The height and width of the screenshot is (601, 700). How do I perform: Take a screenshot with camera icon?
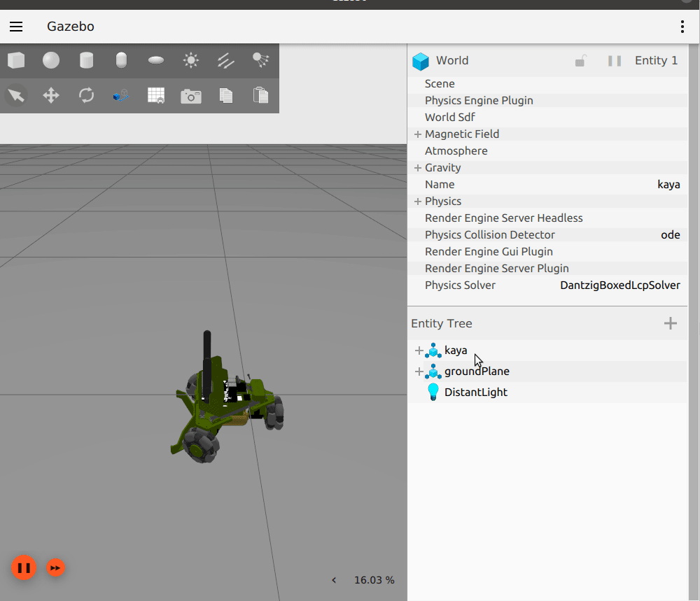(x=190, y=96)
